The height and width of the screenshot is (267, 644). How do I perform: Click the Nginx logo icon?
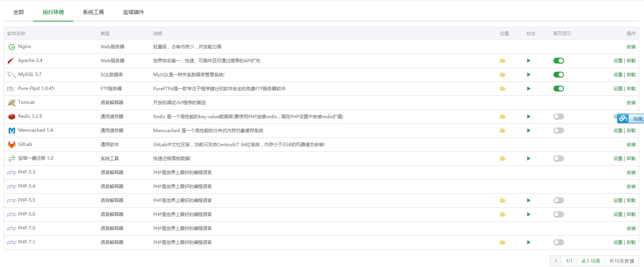click(x=12, y=47)
